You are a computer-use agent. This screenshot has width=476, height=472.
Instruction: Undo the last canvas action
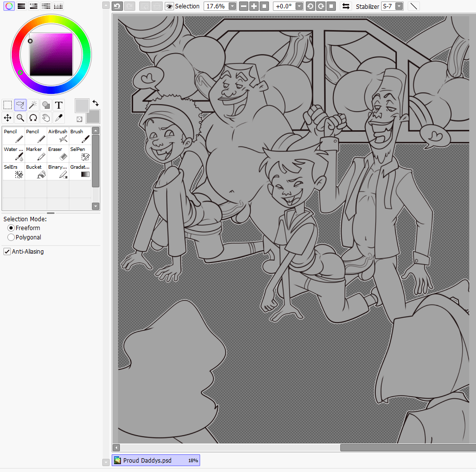[x=117, y=6]
